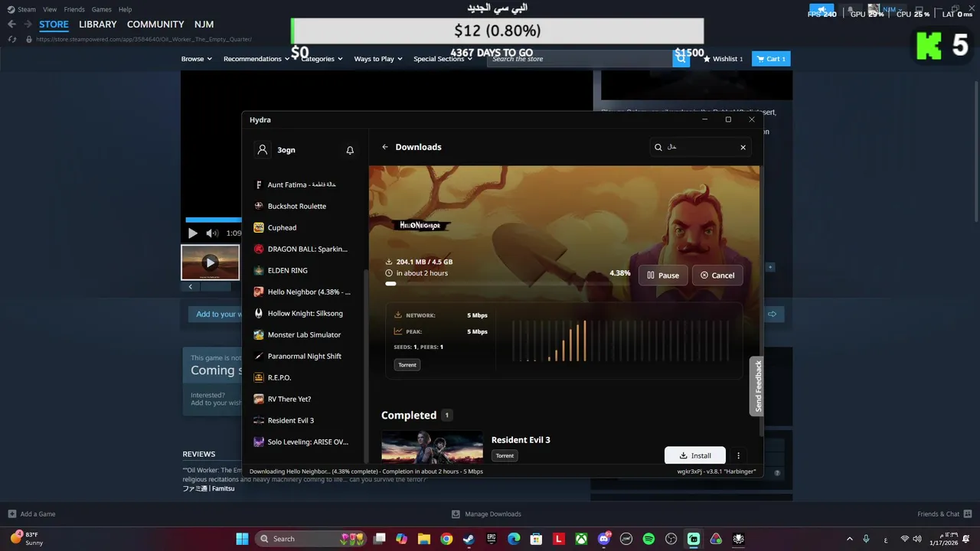The height and width of the screenshot is (551, 980).
Task: Open File Explorer from taskbar
Action: [424, 539]
